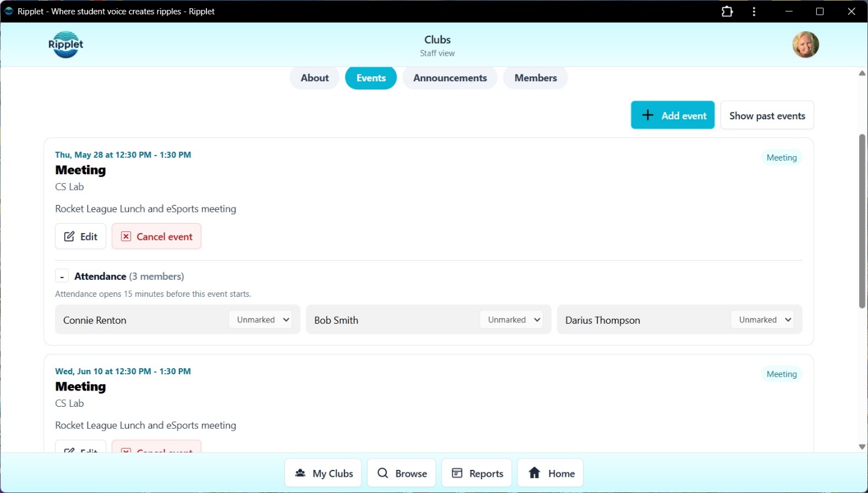
Task: Click the May 28 'Meeting' event title
Action: [x=81, y=170]
